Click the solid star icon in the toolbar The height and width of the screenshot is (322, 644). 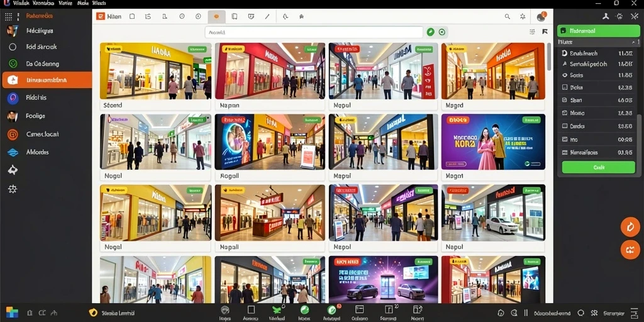pos(301,17)
